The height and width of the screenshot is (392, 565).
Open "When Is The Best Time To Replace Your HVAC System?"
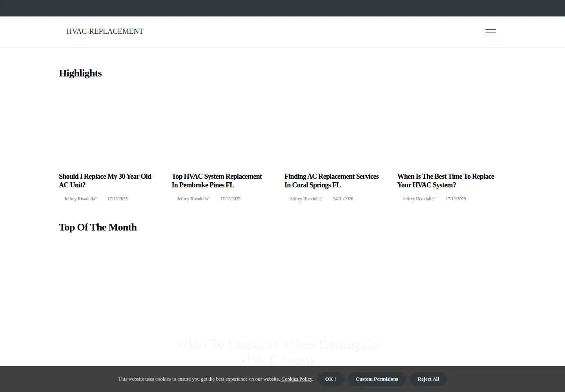click(446, 181)
